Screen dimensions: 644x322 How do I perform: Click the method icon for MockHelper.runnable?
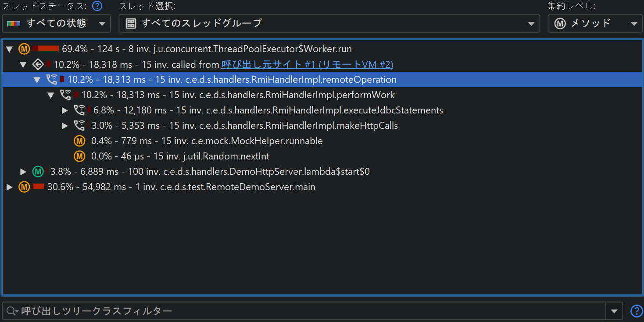click(79, 141)
